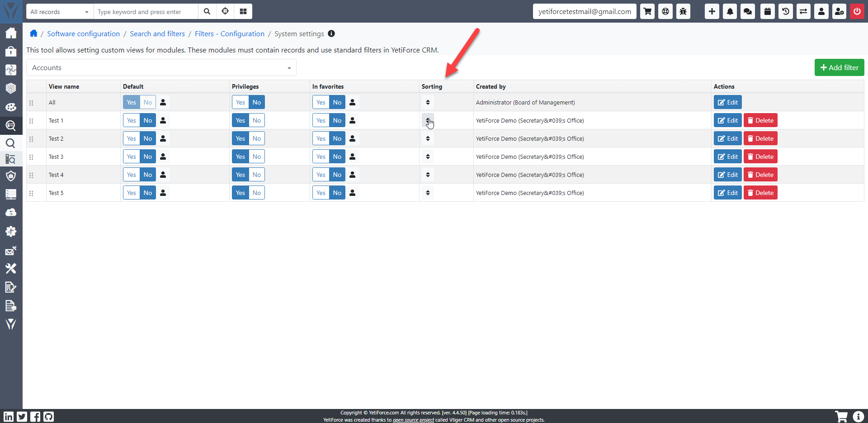Open the history icon in the top bar
This screenshot has height=423, width=868.
pos(785,11)
